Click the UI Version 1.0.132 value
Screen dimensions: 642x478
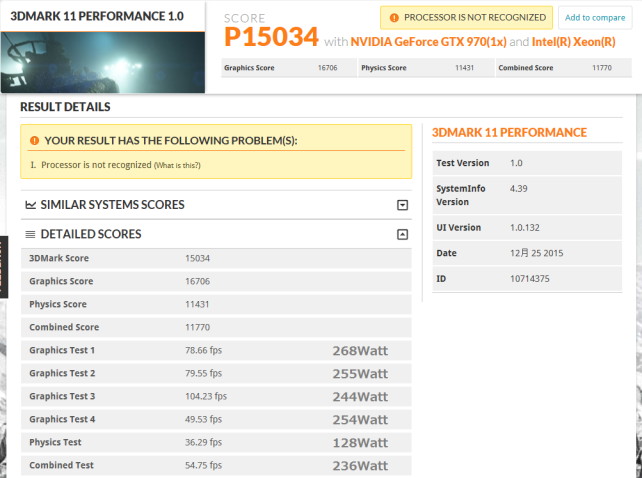click(525, 227)
